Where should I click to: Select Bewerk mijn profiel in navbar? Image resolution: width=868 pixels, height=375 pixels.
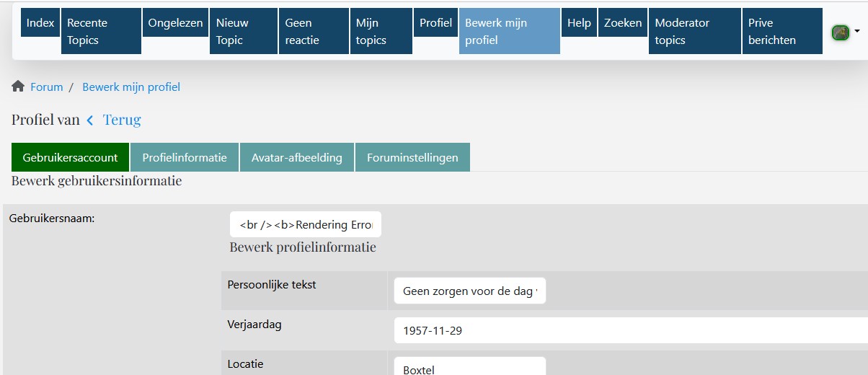[x=509, y=32]
